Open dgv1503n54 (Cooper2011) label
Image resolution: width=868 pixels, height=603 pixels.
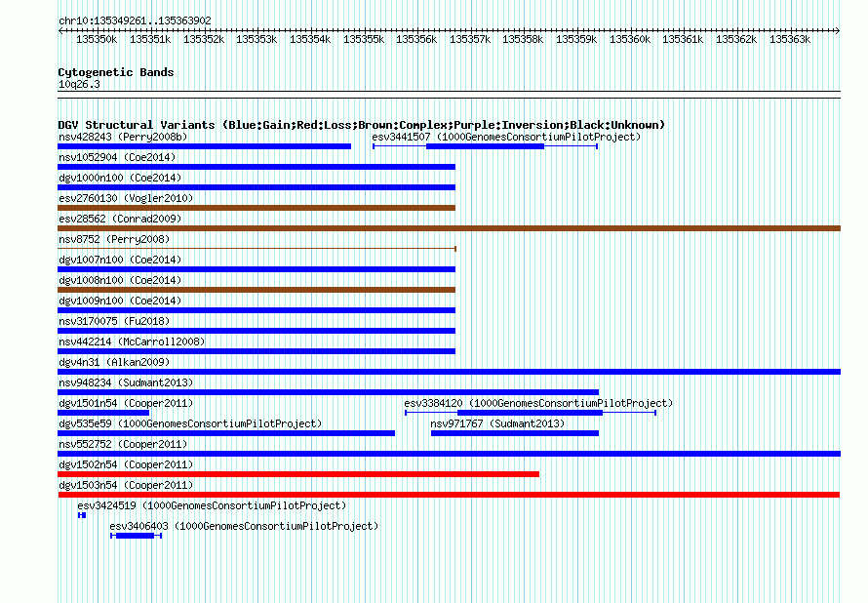coord(126,485)
